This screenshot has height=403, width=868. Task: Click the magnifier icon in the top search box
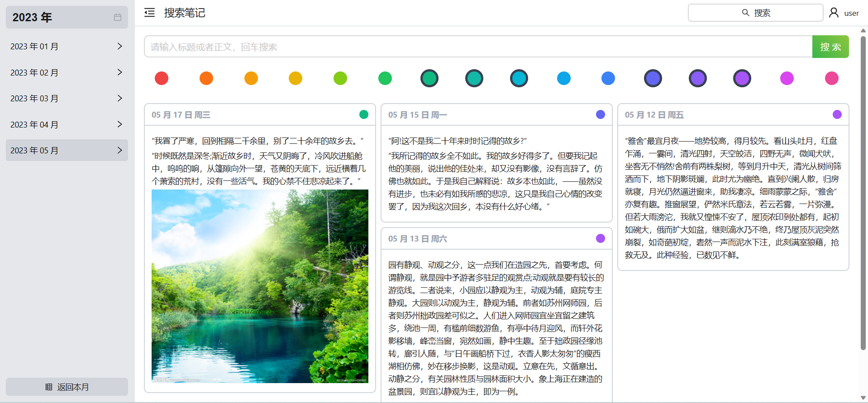pos(745,13)
